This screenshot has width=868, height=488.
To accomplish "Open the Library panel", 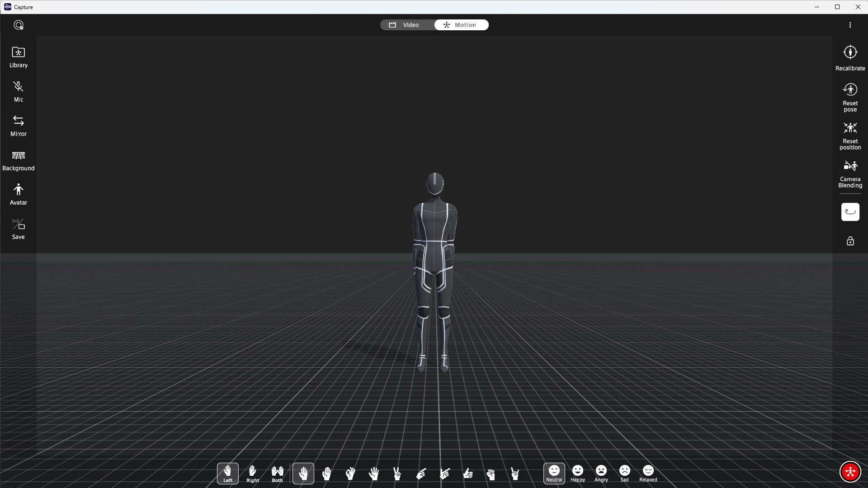I will (x=18, y=57).
